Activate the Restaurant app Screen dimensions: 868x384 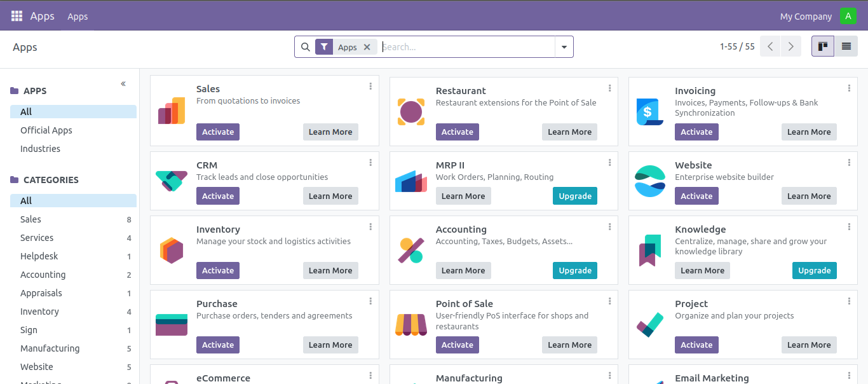(458, 132)
